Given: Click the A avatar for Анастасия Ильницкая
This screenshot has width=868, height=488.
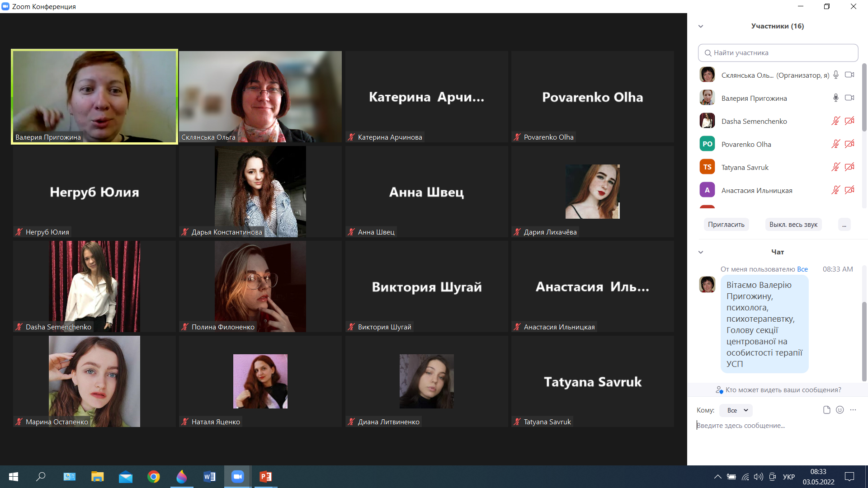Looking at the screenshot, I should pos(707,190).
